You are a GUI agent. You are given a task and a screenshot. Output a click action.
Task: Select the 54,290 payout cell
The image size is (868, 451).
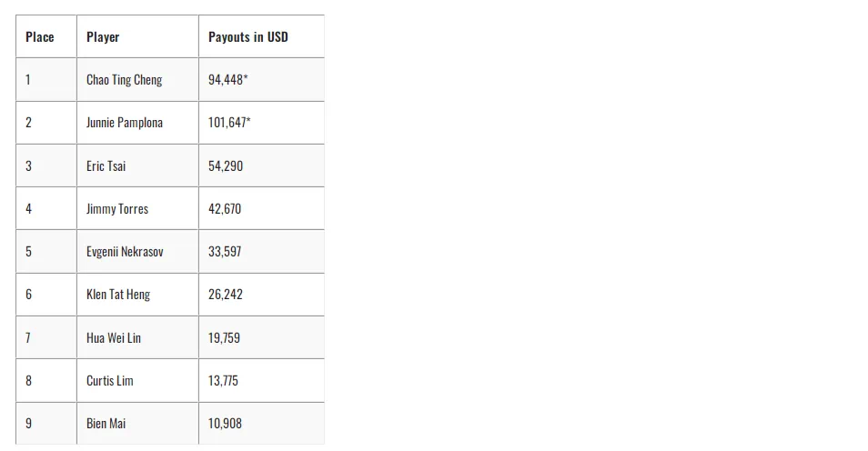click(x=226, y=166)
